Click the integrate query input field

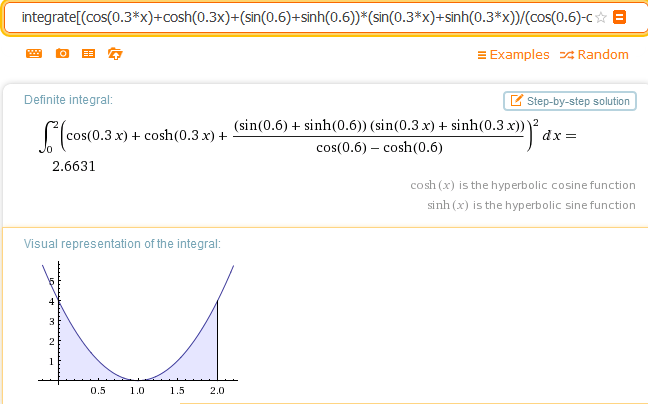coord(300,17)
